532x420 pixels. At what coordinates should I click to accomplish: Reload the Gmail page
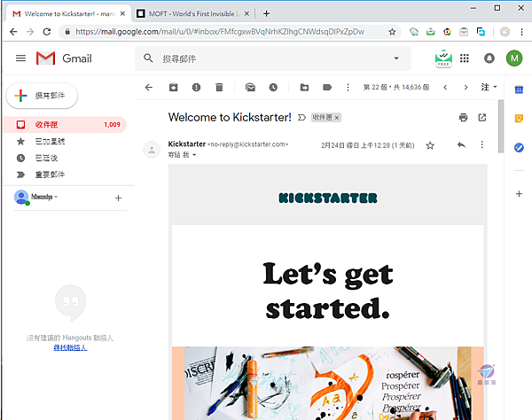pos(47,32)
